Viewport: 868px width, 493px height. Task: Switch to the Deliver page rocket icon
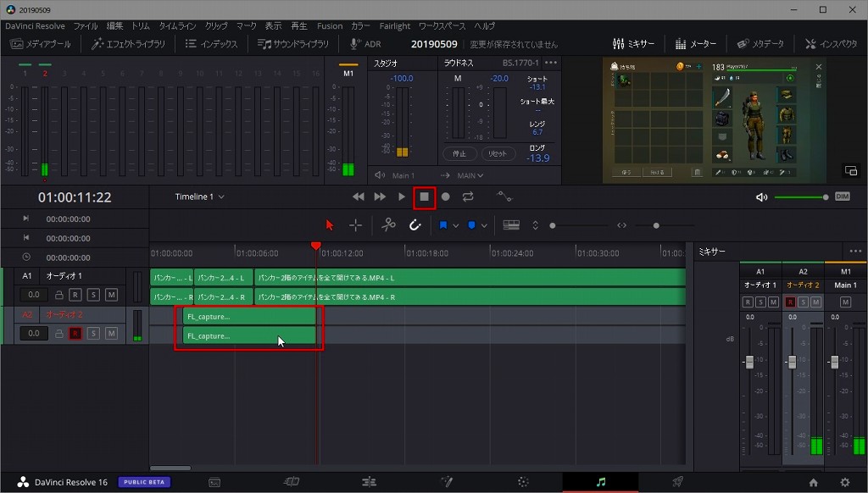pyautogui.click(x=677, y=482)
